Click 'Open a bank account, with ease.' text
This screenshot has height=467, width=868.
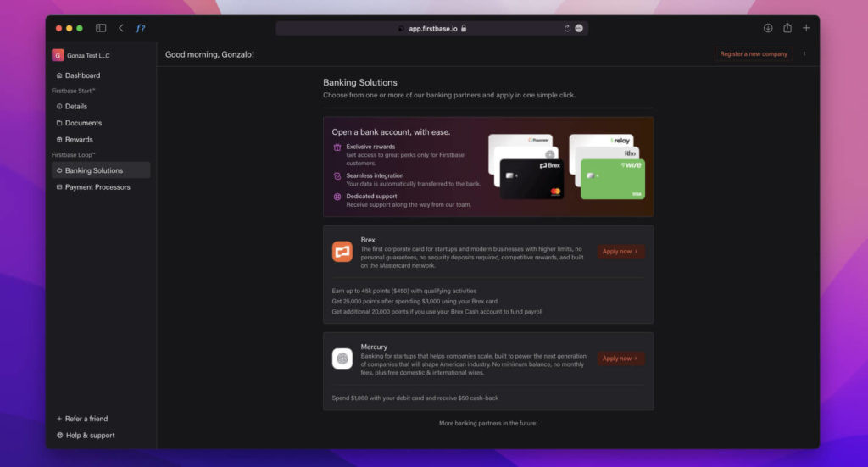[x=391, y=132]
